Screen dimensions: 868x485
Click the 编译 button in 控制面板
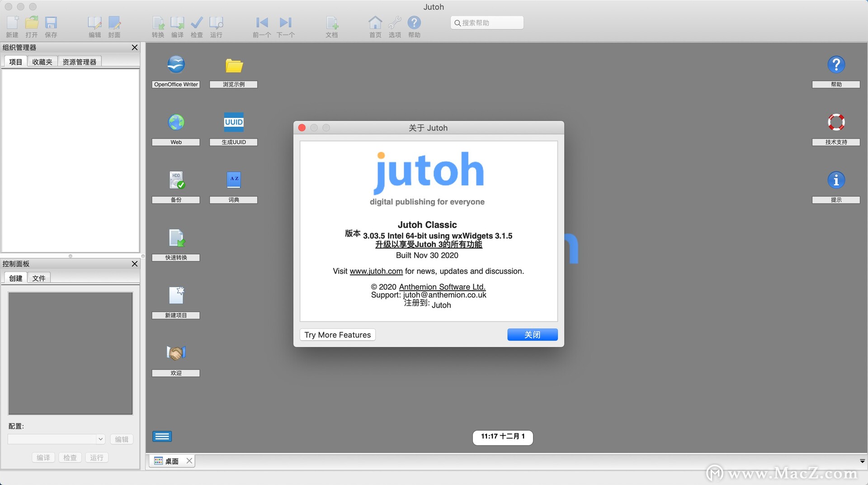pyautogui.click(x=43, y=457)
